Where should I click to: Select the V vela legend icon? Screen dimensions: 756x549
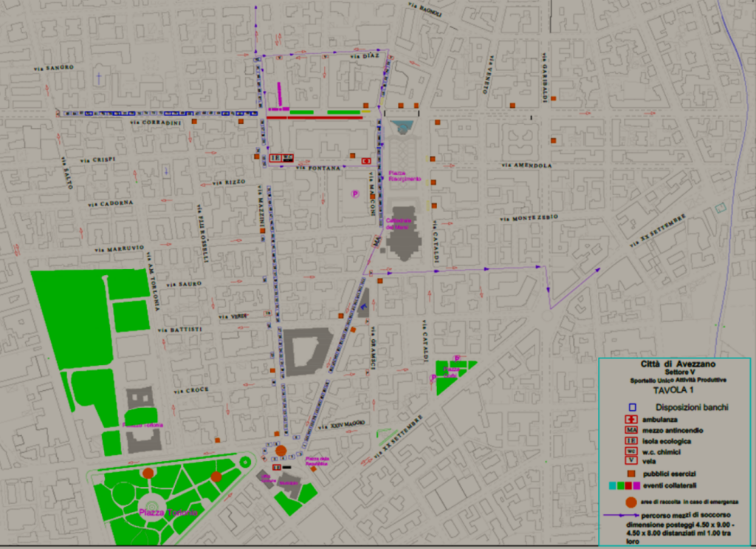[631, 462]
